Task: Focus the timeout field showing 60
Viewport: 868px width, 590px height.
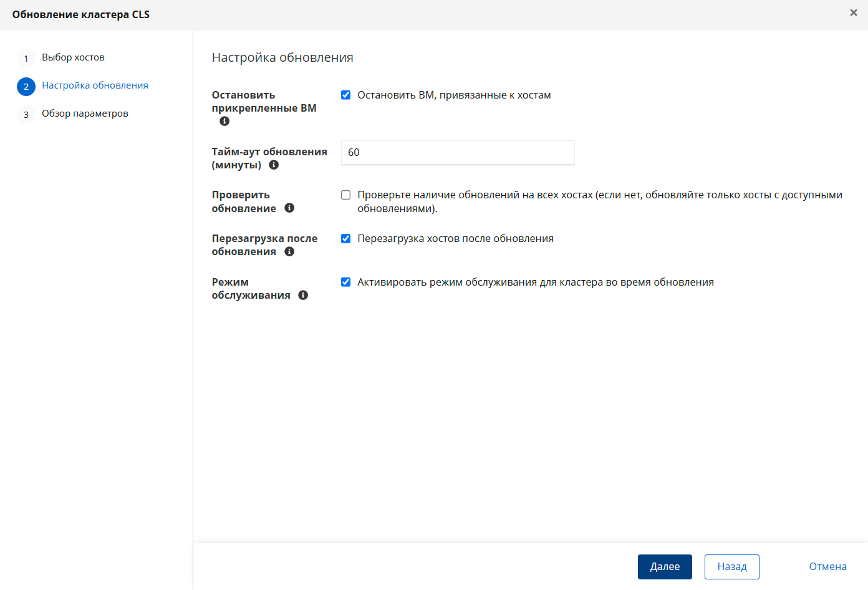Action: [x=458, y=152]
